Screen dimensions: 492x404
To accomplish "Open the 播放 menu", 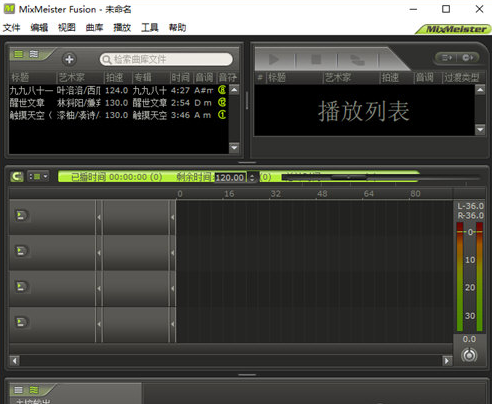I will point(122,27).
